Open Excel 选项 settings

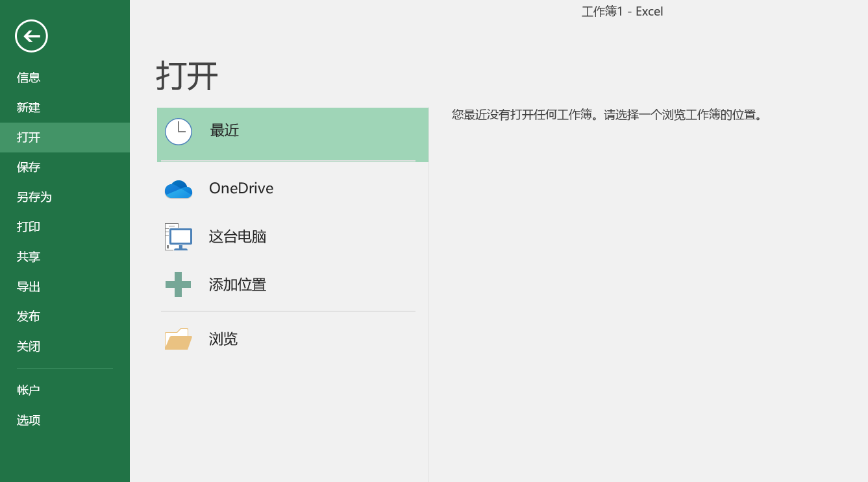point(28,420)
